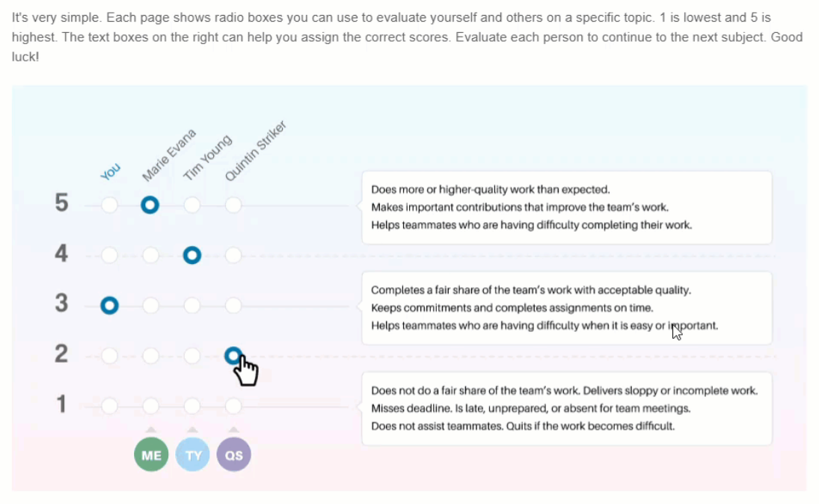Click the You column header label
Viewport: 819px width, 504px height.
(110, 171)
